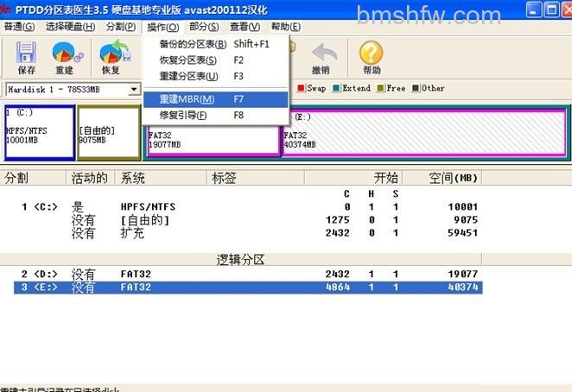Select the free 9075MB space block
572x392 pixels.
coord(109,133)
